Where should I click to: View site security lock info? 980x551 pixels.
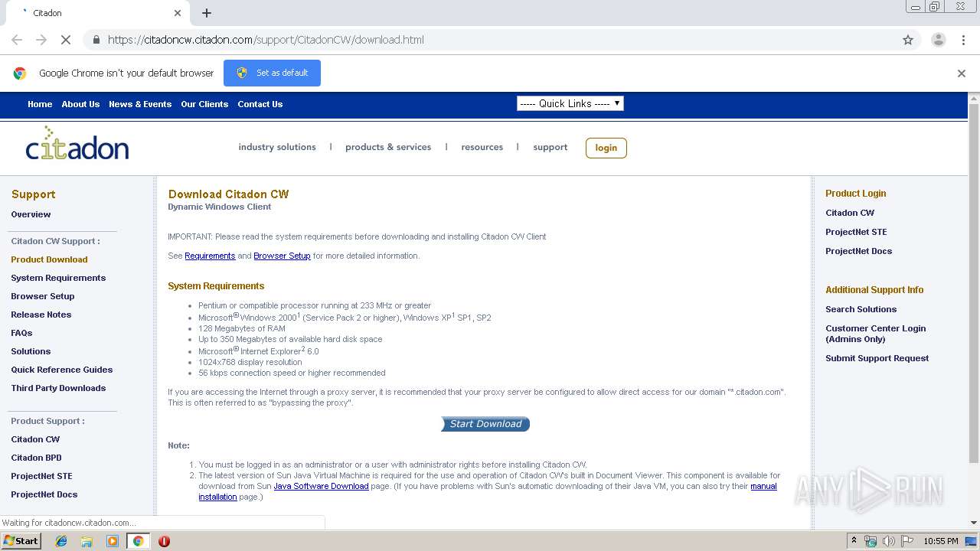click(x=96, y=40)
